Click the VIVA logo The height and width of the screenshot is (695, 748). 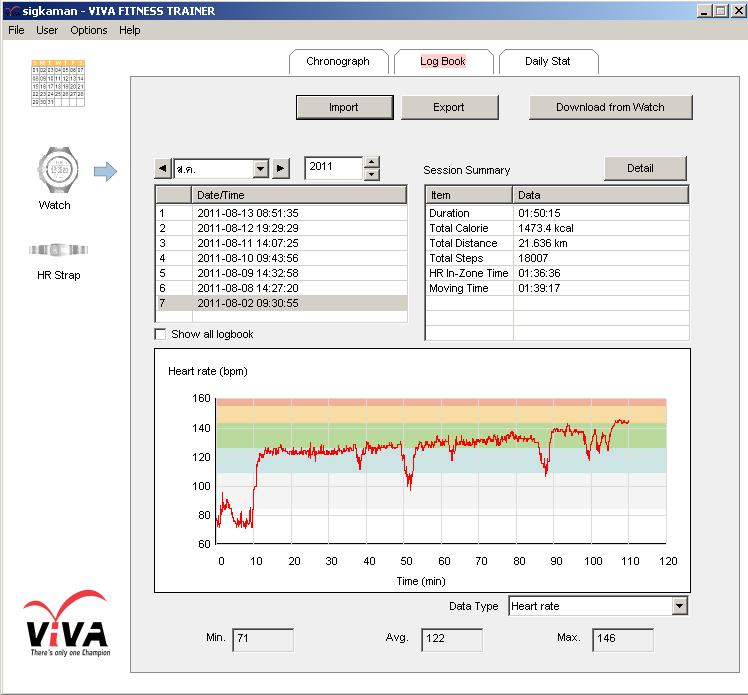click(67, 624)
